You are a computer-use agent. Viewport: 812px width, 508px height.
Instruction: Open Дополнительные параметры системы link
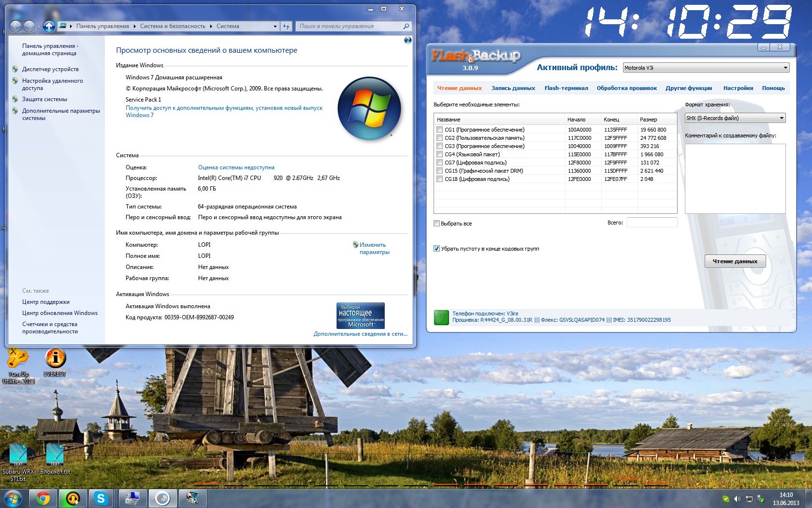(x=61, y=114)
